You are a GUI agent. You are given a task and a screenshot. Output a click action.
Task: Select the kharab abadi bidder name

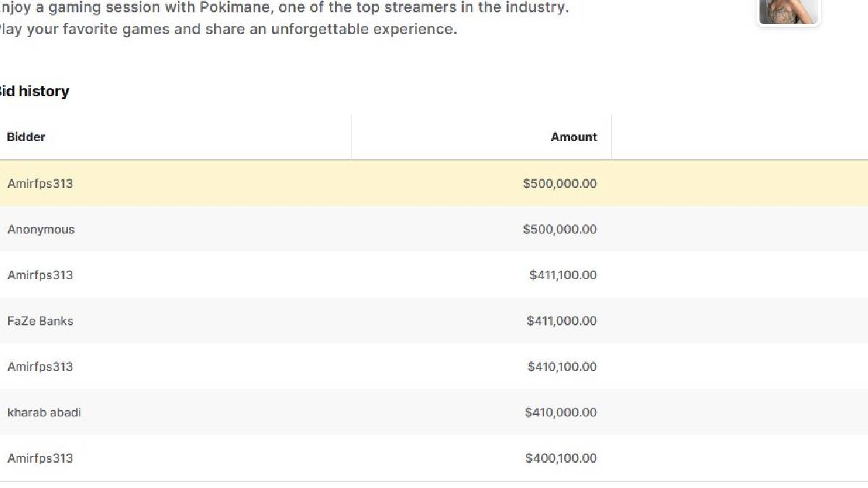(43, 412)
